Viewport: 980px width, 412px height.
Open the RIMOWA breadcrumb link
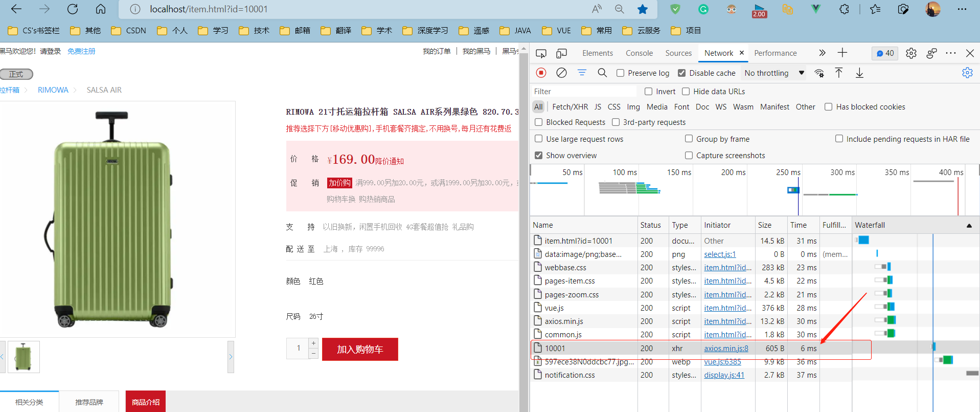(x=53, y=90)
